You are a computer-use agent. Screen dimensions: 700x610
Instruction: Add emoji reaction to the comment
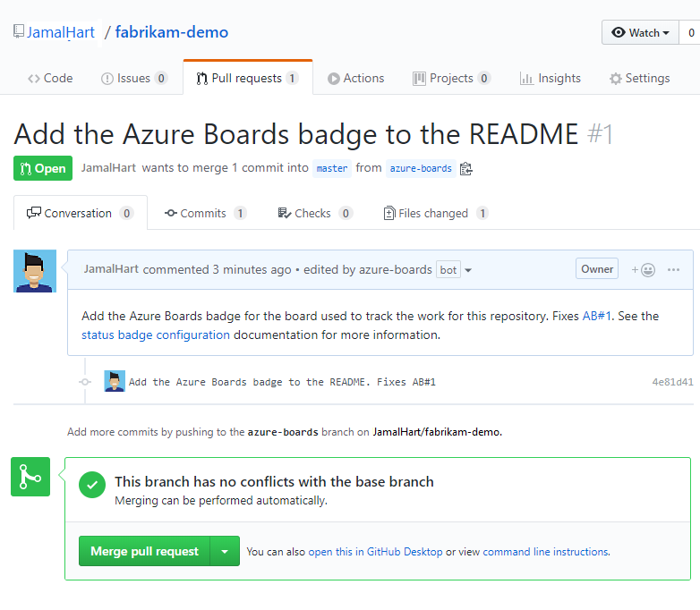tap(643, 269)
